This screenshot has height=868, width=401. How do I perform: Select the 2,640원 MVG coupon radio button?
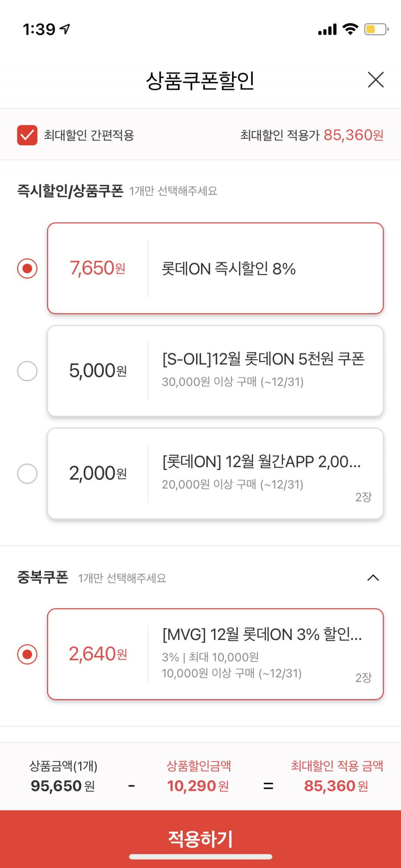pyautogui.click(x=27, y=654)
